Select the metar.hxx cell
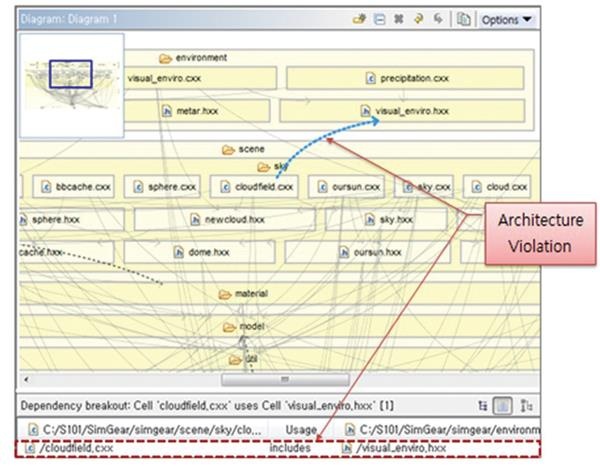 (197, 111)
